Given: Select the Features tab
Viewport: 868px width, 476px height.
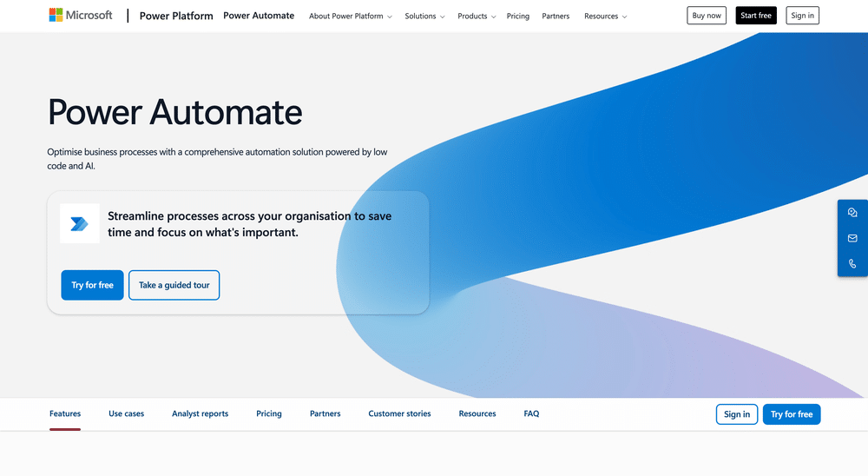Looking at the screenshot, I should [x=65, y=413].
